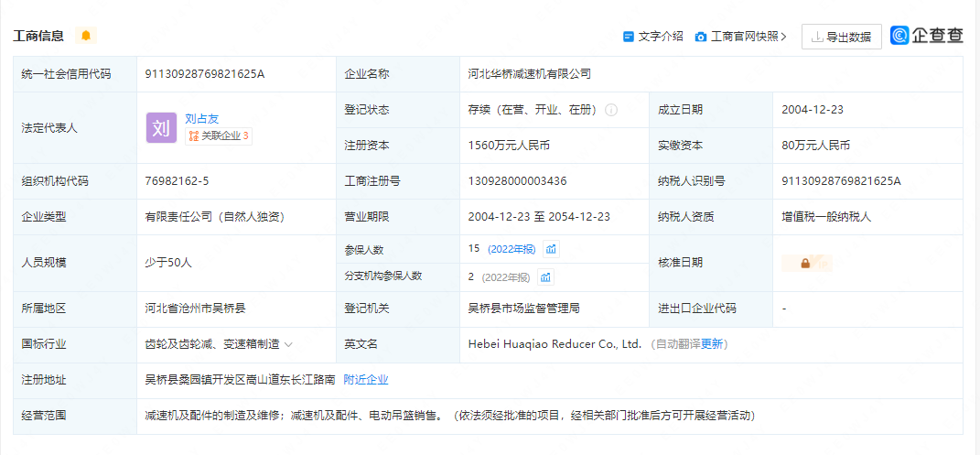Open 附近企业 nearby companies link
Viewport: 980px width, 455px height.
tap(366, 379)
